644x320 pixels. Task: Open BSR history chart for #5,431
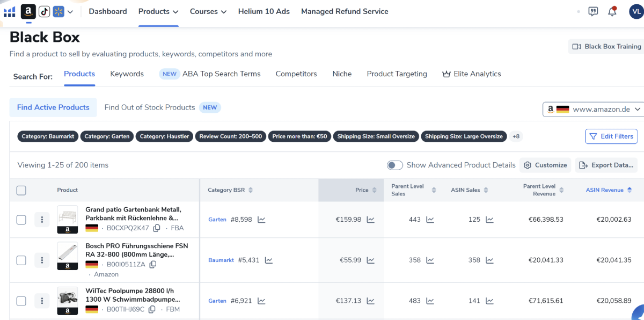[x=269, y=260]
